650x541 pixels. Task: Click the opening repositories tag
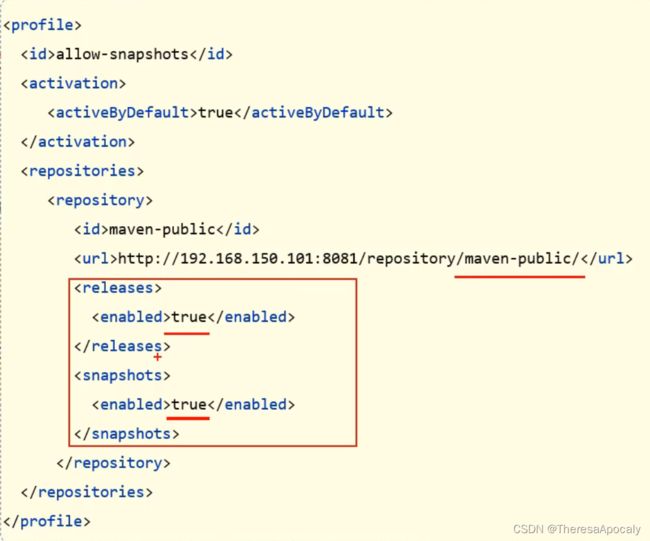click(x=82, y=171)
